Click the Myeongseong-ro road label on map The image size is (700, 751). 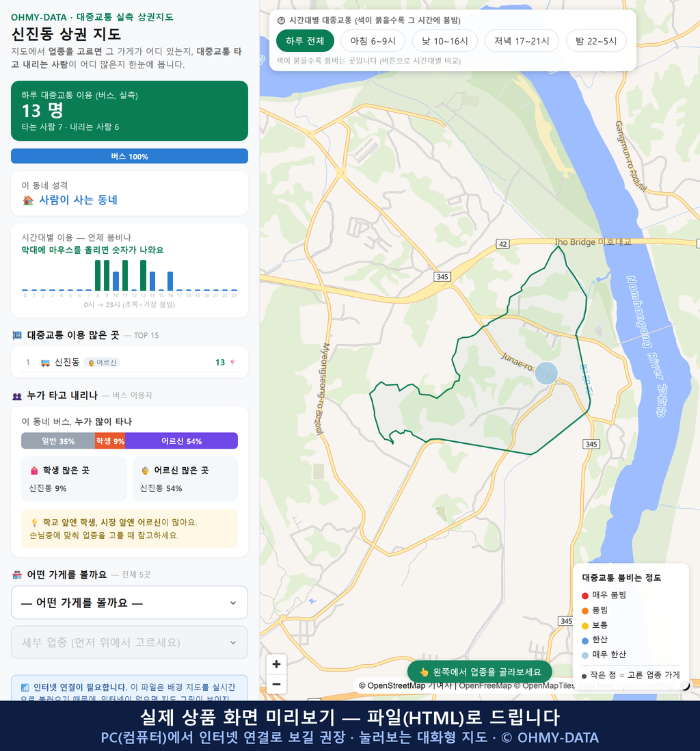point(322,388)
